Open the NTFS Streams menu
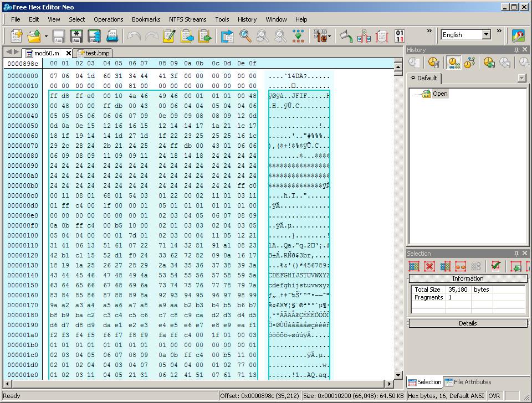Screen dimensions: 532x403 [x=188, y=19]
